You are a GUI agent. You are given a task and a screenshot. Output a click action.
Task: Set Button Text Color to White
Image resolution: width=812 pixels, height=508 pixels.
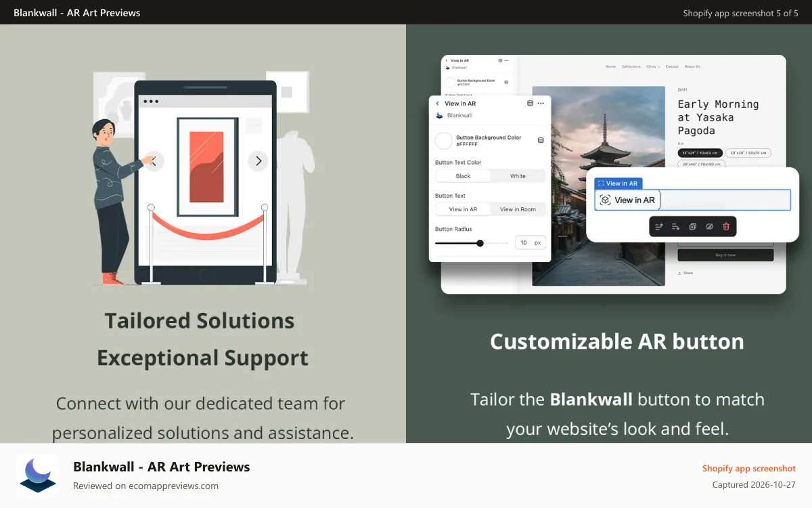518,176
